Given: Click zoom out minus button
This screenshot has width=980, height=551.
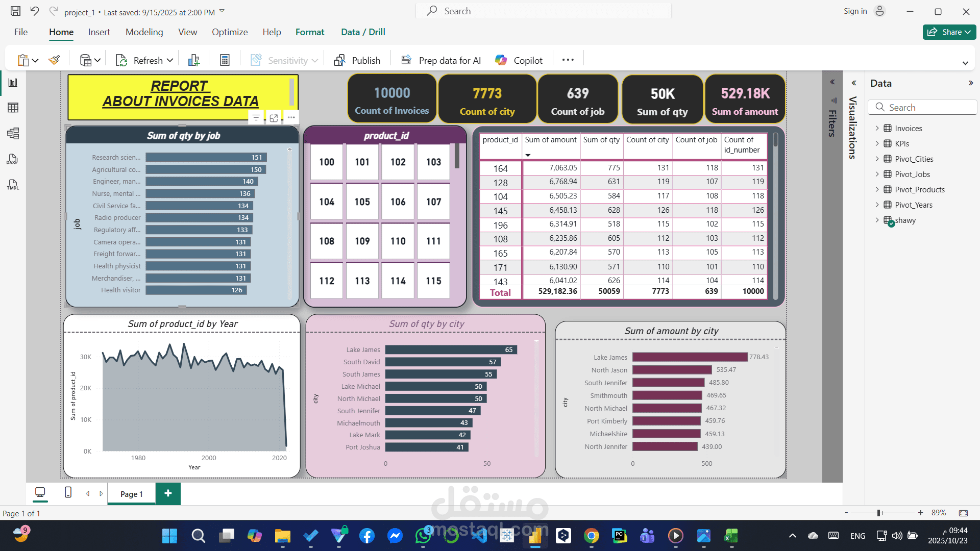Looking at the screenshot, I should [x=846, y=513].
